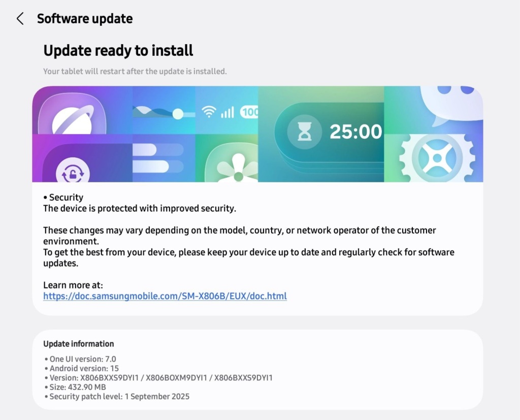Image resolution: width=520 pixels, height=420 pixels.
Task: Click the 'Learn more at:' label
Action: 73,285
